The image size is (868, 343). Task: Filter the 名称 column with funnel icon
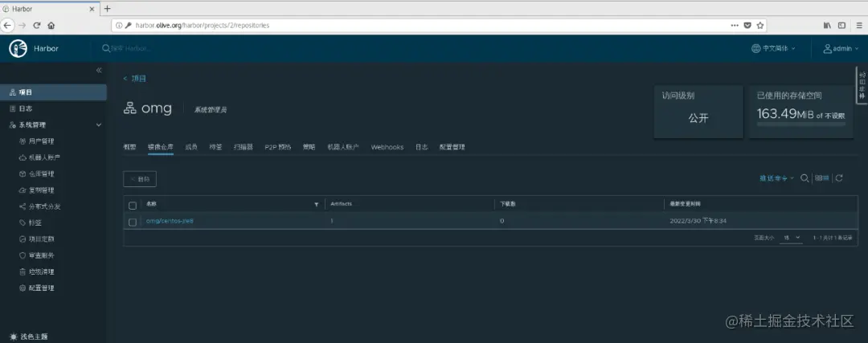[x=317, y=204]
